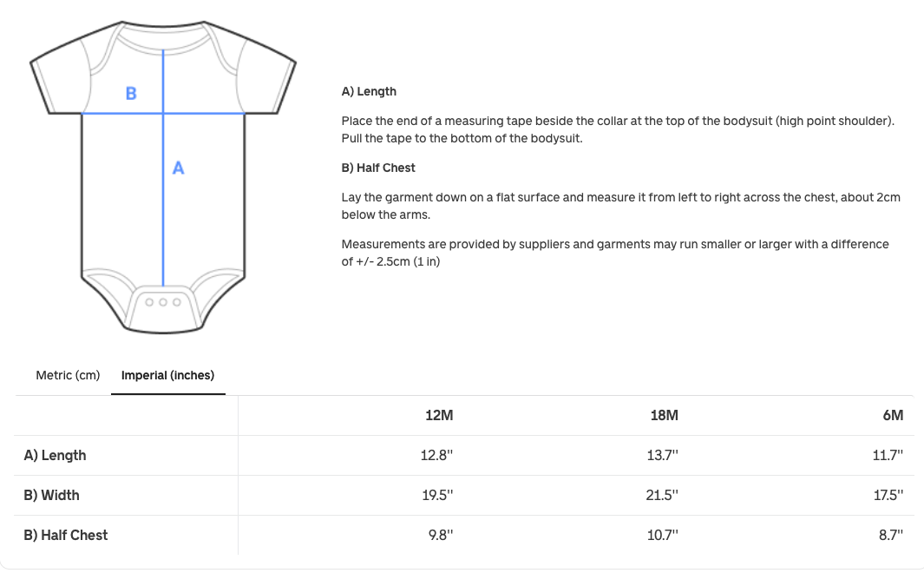Screen dimensions: 924x573
Task: Click the blue letter A measurement label
Action: point(178,168)
